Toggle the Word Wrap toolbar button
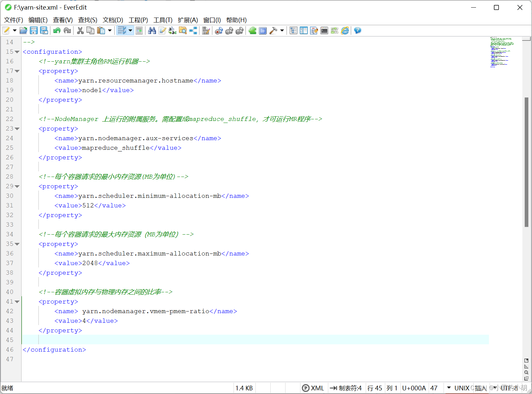Image resolution: width=532 pixels, height=394 pixels. point(122,30)
